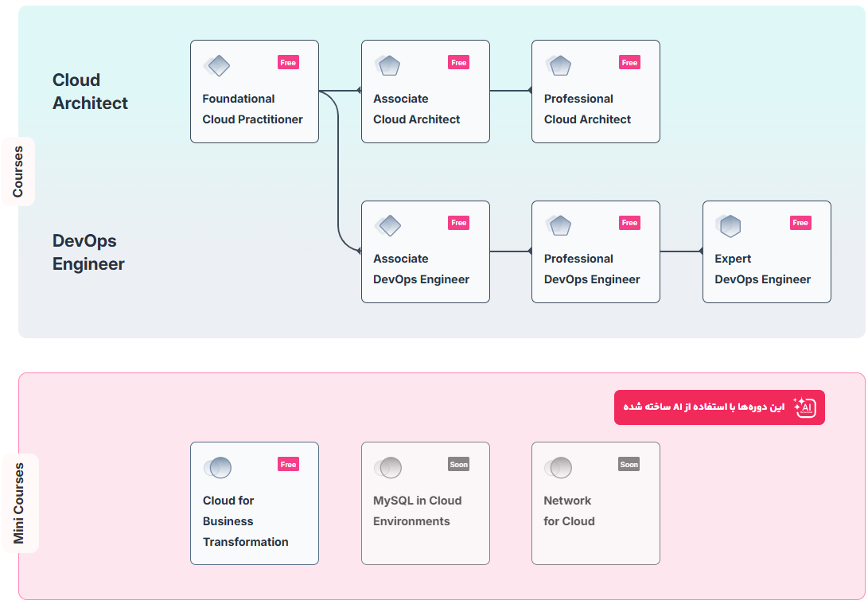This screenshot has width=868, height=608.
Task: Click the Soon badge on MySQL in Cloud Environments
Action: coord(458,465)
